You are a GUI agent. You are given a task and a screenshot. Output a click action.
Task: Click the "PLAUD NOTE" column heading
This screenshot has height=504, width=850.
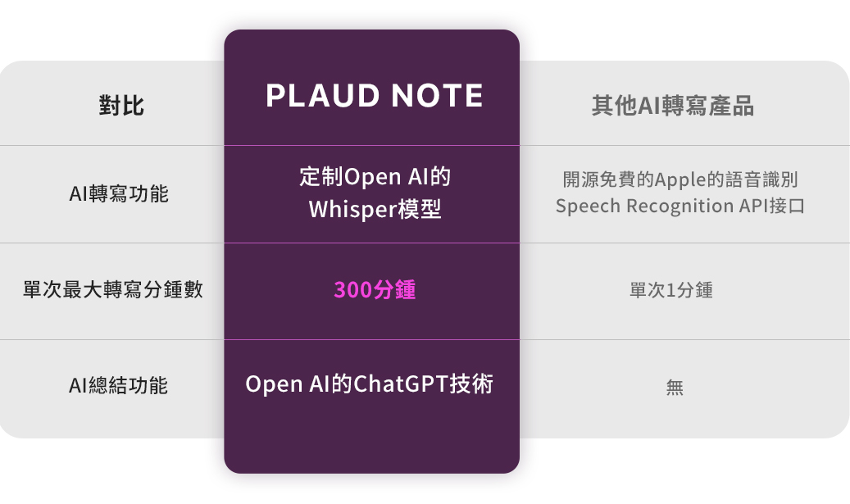(374, 97)
